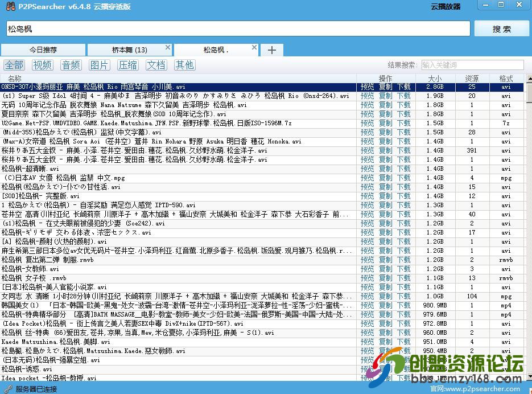Click 下载 for the 391-resource row
Image resolution: width=532 pixels, height=394 pixels.
pyautogui.click(x=404, y=150)
